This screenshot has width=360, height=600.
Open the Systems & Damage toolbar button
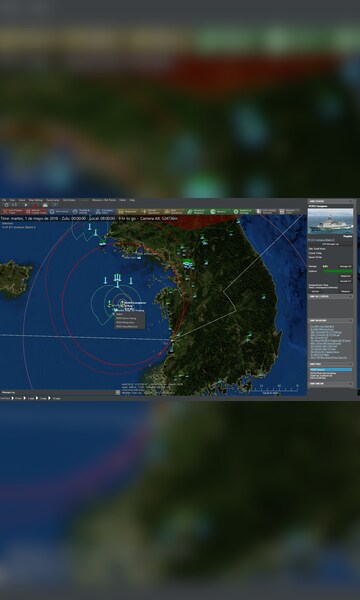tap(243, 211)
